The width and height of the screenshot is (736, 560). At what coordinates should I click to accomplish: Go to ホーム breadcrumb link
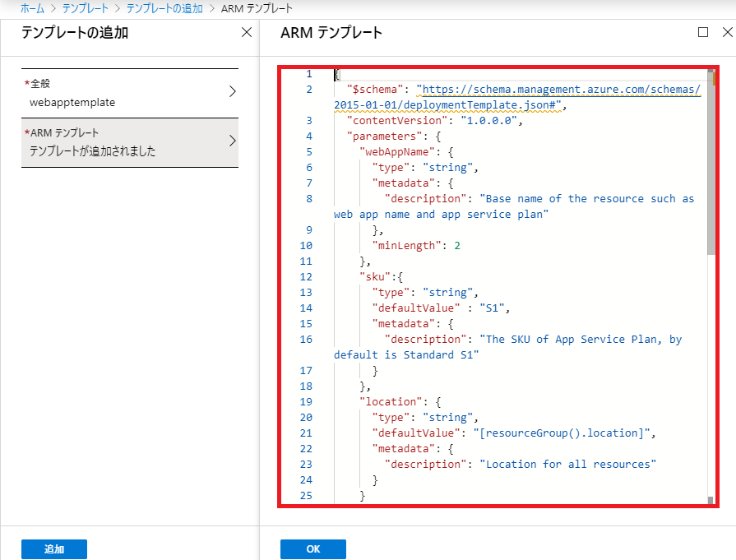pyautogui.click(x=32, y=8)
